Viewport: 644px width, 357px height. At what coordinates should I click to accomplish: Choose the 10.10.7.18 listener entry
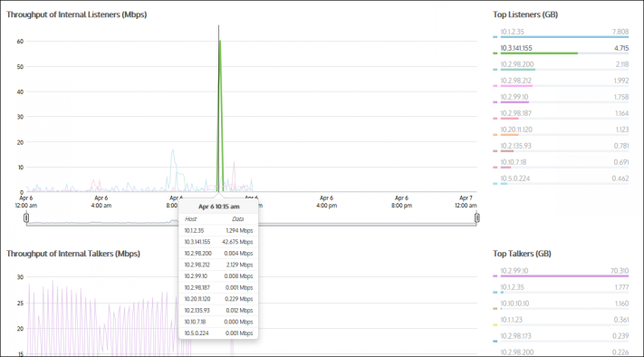561,163
